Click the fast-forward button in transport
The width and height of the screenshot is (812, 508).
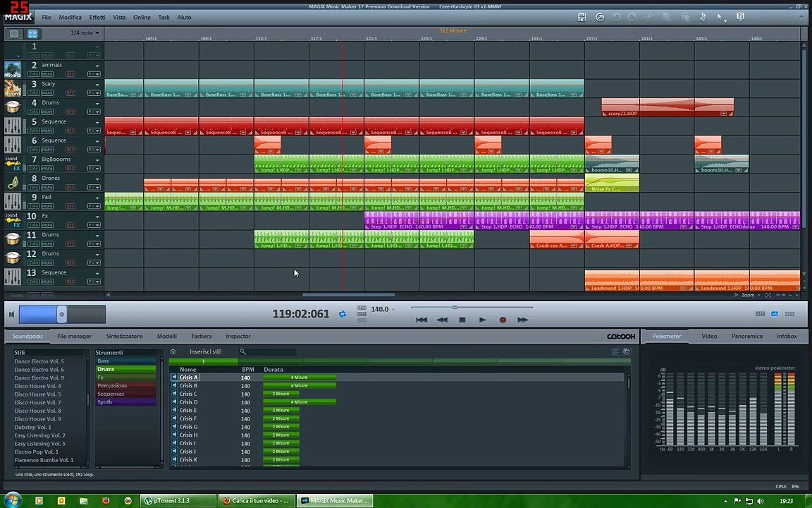coord(522,320)
